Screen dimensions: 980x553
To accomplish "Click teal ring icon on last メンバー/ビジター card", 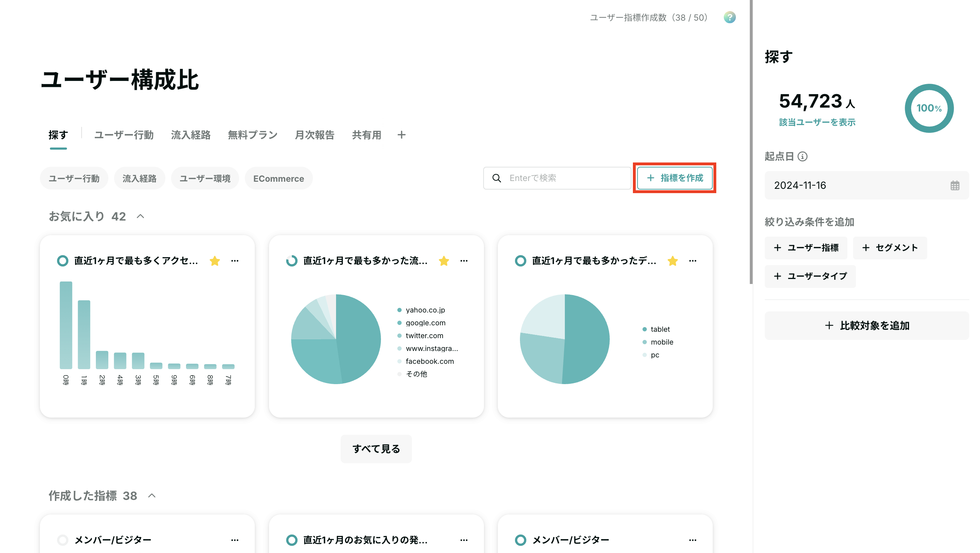I will pos(520,540).
